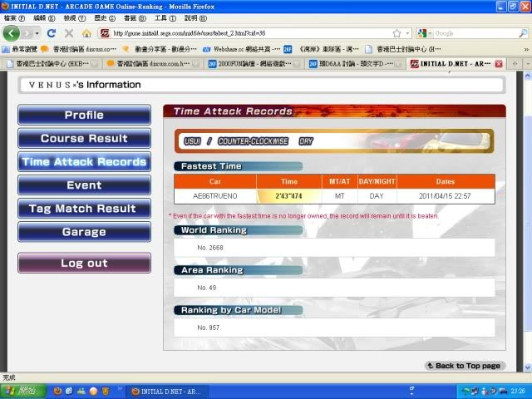Bookmark this page with the star icon
Viewport: 532px width, 399px height.
click(397, 33)
